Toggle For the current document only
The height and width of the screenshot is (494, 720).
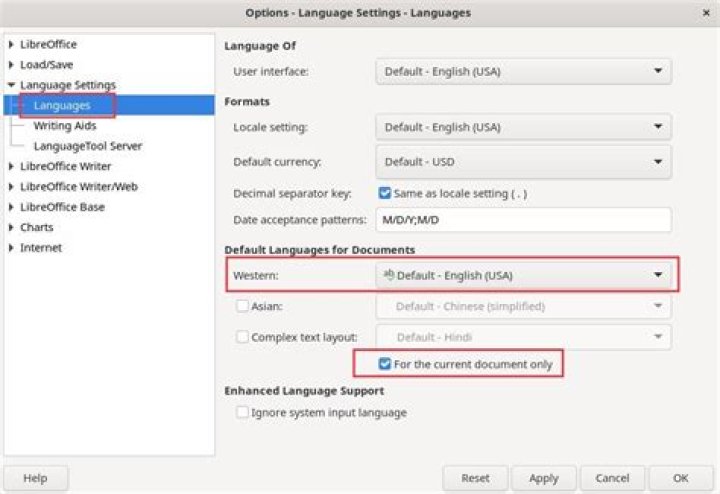pyautogui.click(x=384, y=364)
